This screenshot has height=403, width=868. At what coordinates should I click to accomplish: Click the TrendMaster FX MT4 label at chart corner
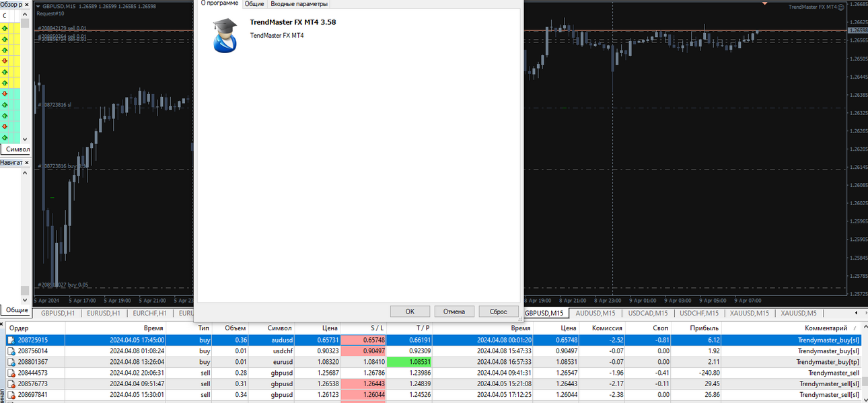(813, 7)
